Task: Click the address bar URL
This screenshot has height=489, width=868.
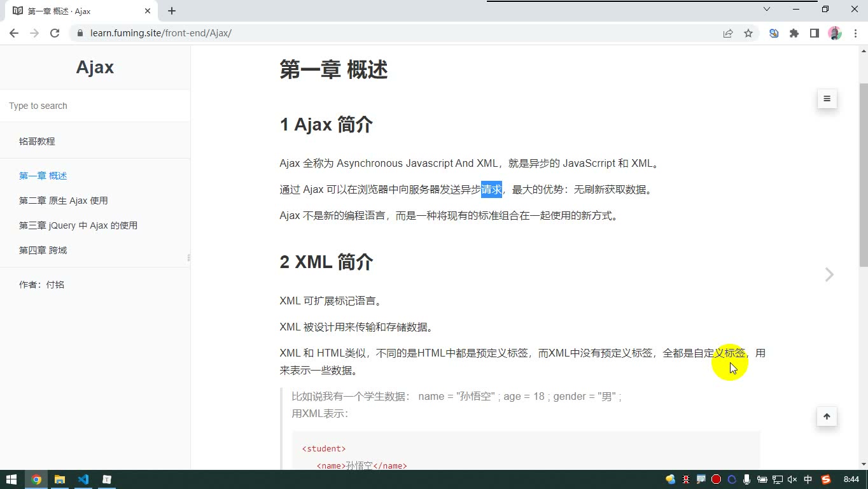Action: 161,33
